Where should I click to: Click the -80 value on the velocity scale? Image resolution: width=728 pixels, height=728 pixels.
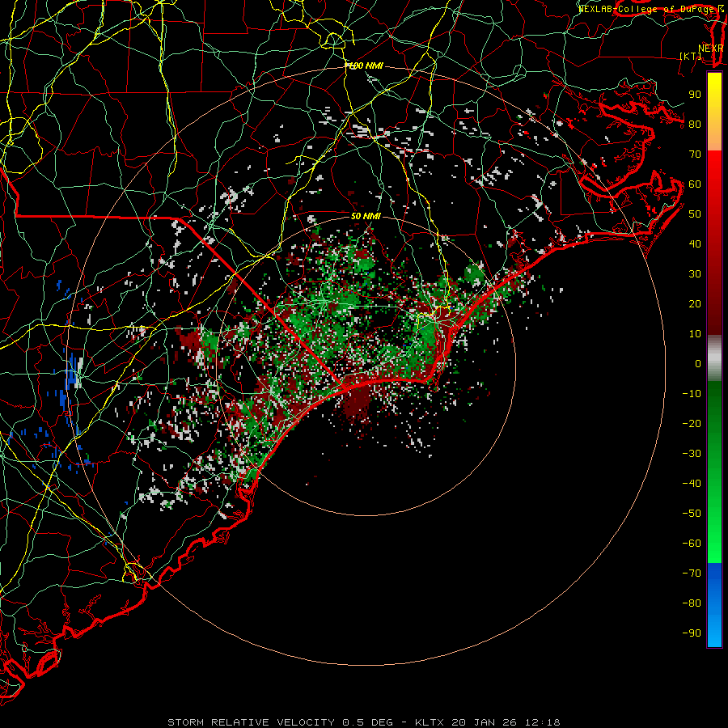click(692, 603)
